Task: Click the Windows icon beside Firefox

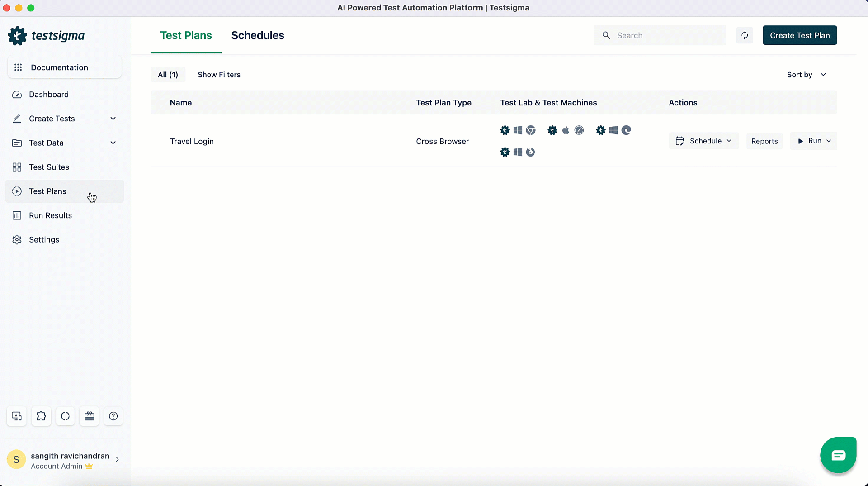Action: 518,152
